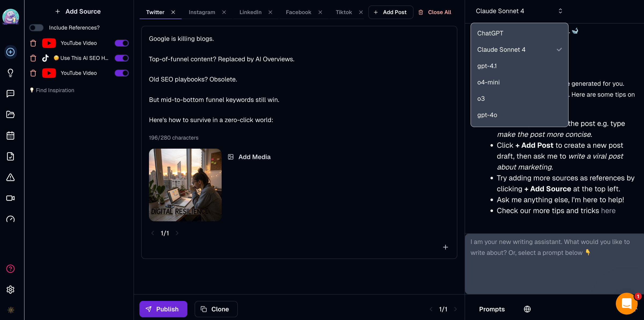Click the '196/280 characters' counter text
Viewport: 644px width, 320px height.
[174, 138]
